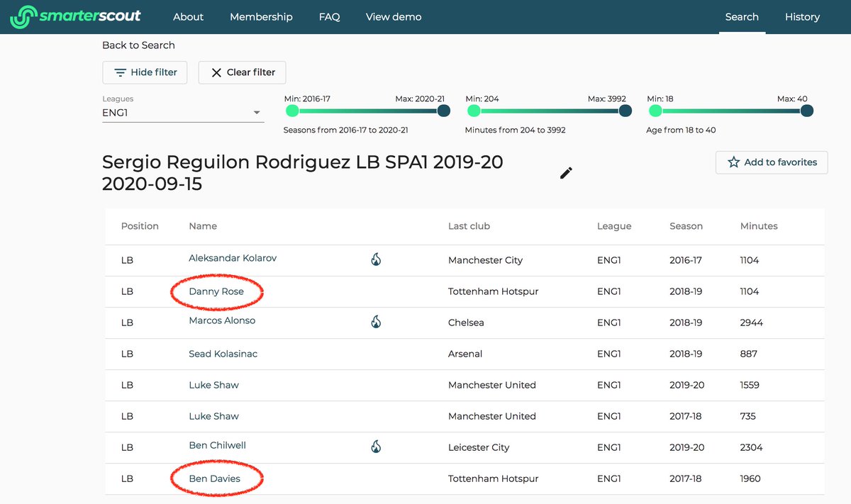Click the 887 minutes value
This screenshot has width=851, height=504.
click(x=748, y=354)
